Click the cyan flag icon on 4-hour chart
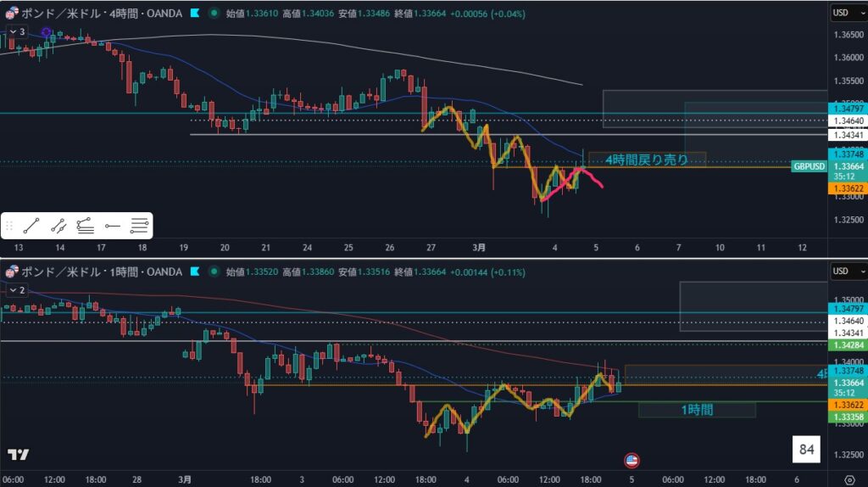Viewport: 868px width, 487px height. pos(196,14)
